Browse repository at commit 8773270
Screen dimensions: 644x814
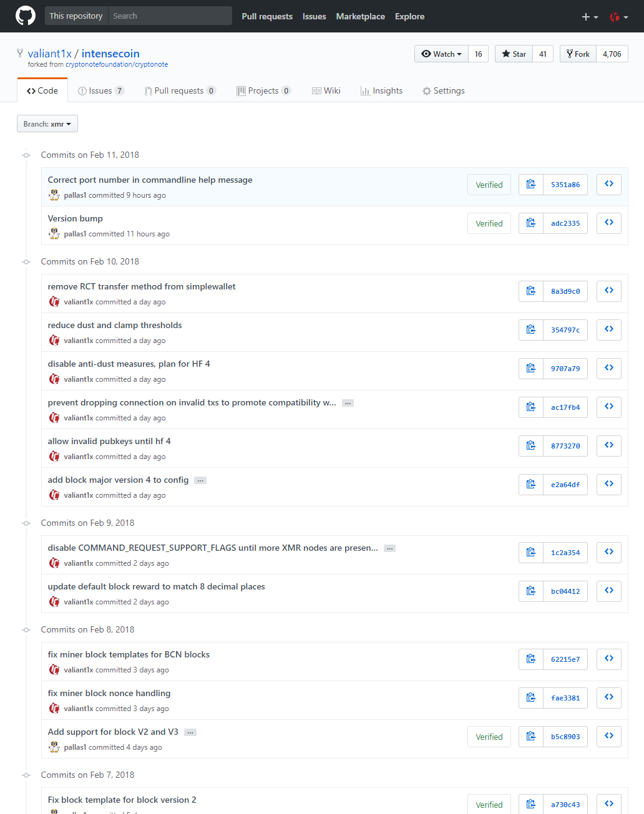click(x=609, y=446)
